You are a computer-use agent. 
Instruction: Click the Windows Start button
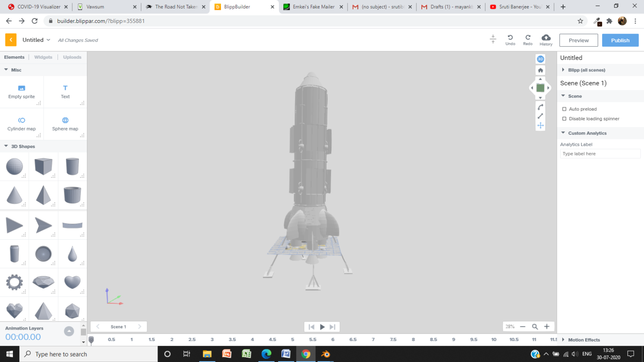(x=9, y=354)
